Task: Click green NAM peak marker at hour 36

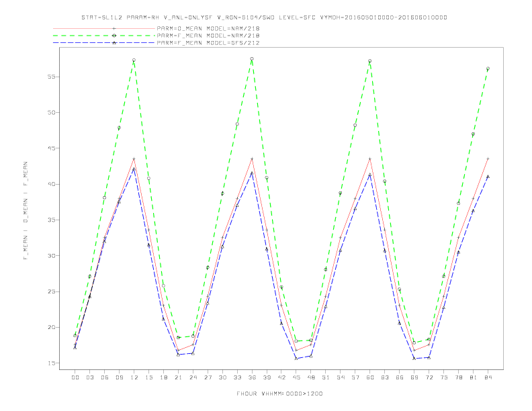Action: 252,59
